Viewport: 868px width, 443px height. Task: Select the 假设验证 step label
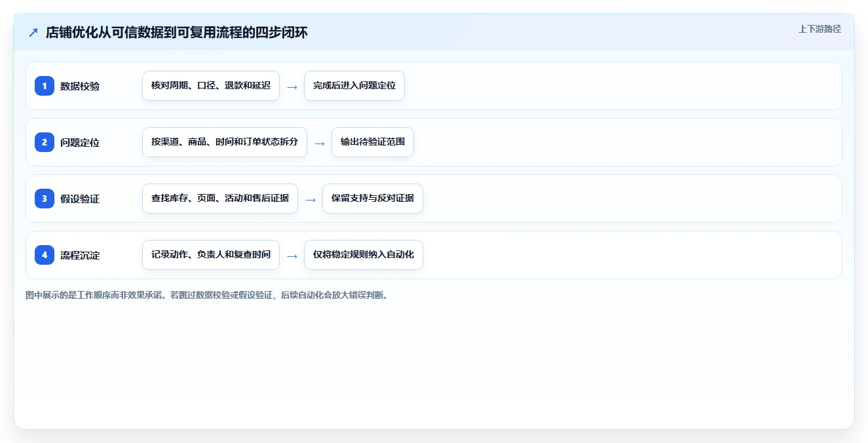click(x=80, y=199)
